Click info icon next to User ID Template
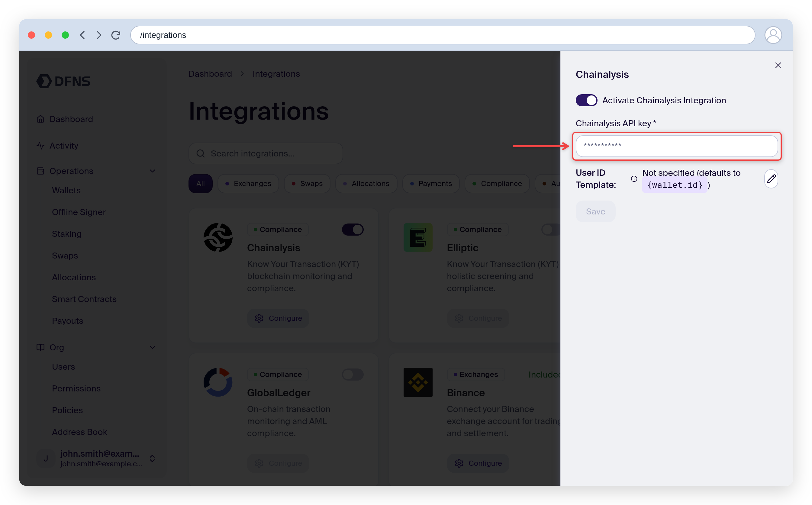Viewport: 812px width, 505px height. pyautogui.click(x=634, y=179)
